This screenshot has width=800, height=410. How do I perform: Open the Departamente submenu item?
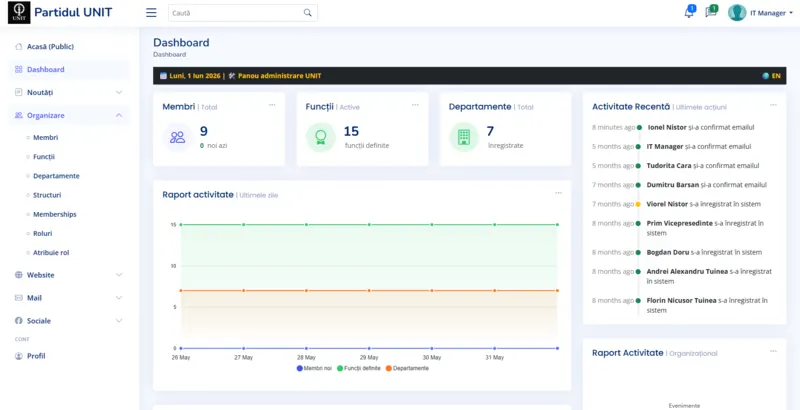tap(56, 176)
